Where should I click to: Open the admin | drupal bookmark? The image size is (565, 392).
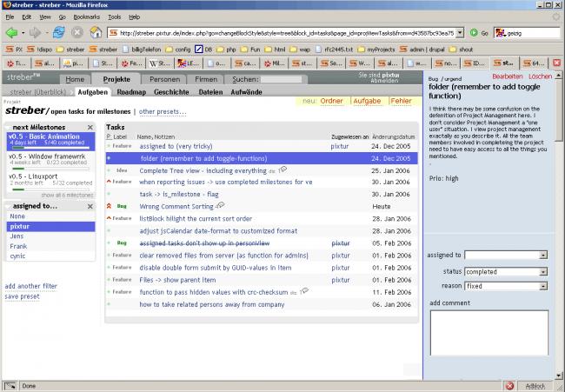point(422,50)
